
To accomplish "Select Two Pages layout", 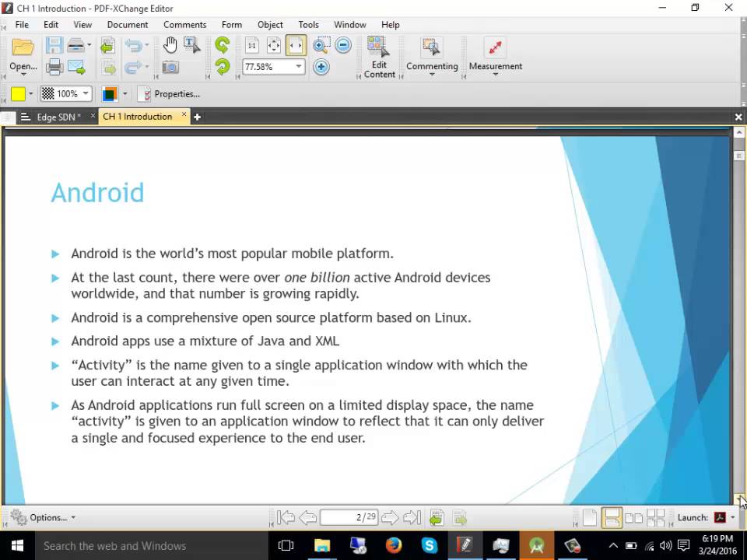I will (633, 518).
